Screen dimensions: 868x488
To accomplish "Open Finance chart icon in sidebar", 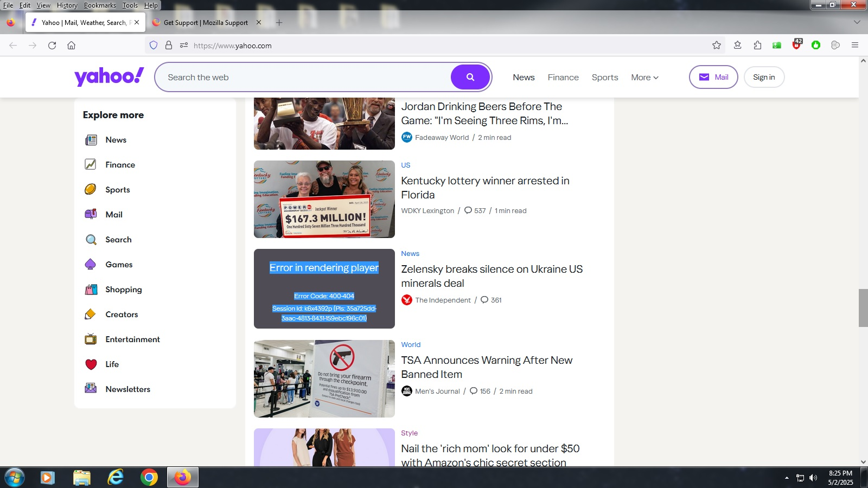I will click(91, 164).
